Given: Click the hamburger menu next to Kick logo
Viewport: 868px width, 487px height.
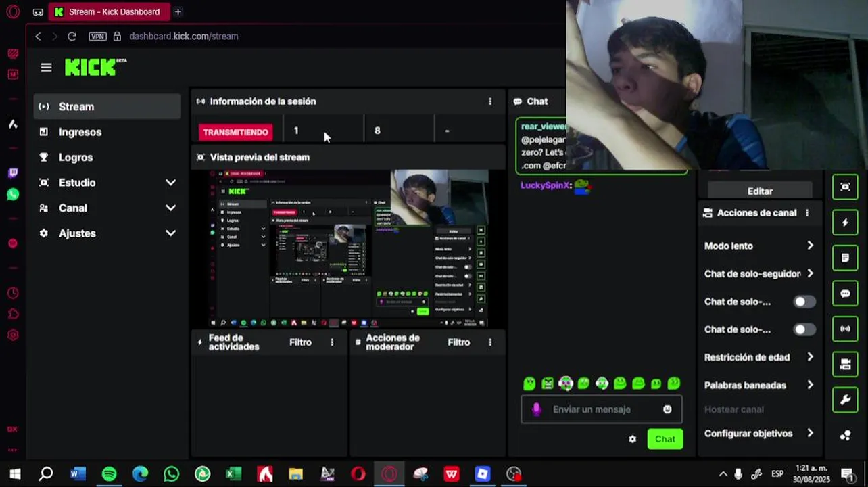Looking at the screenshot, I should pos(46,67).
